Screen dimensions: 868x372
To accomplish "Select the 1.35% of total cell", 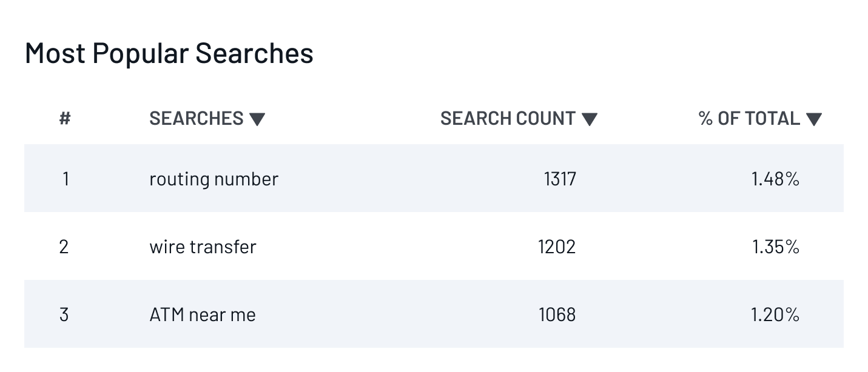I will pyautogui.click(x=775, y=247).
